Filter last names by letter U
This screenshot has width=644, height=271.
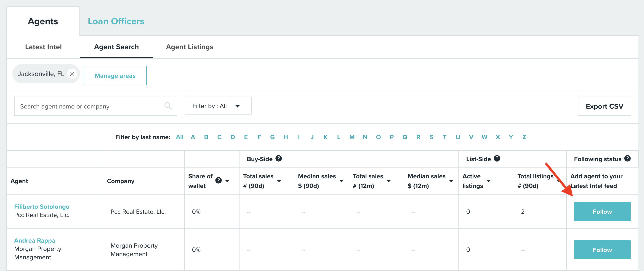pyautogui.click(x=458, y=137)
